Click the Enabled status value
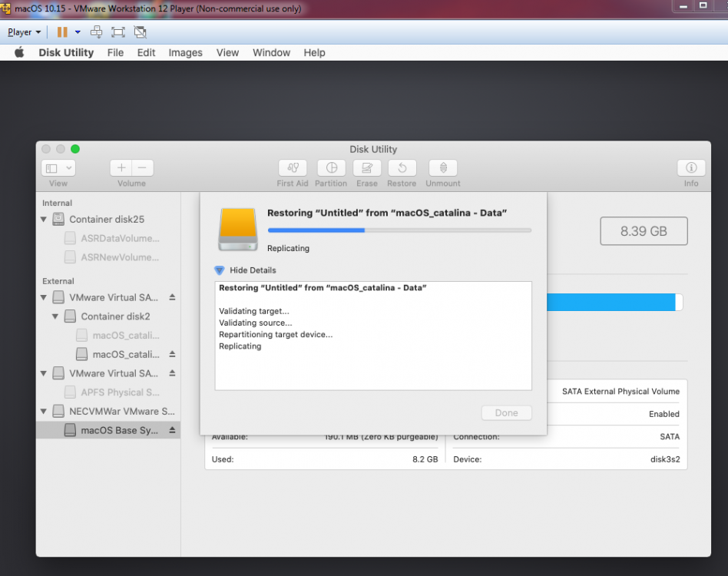728x576 pixels. (x=664, y=414)
